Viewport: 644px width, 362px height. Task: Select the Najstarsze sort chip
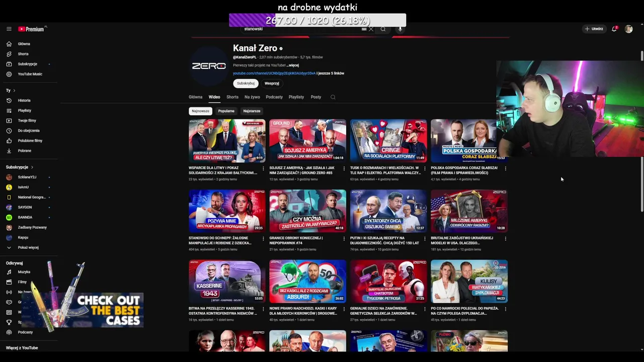(252, 111)
